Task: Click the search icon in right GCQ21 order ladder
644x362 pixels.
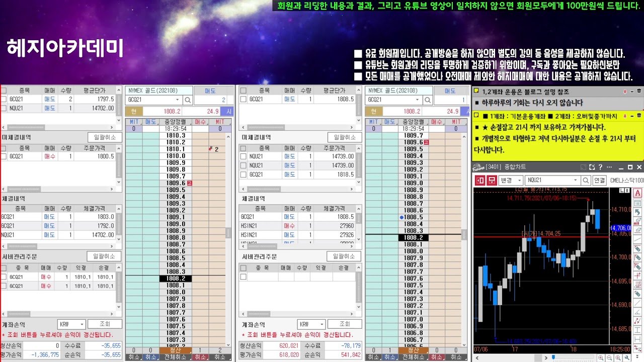Action: (428, 100)
